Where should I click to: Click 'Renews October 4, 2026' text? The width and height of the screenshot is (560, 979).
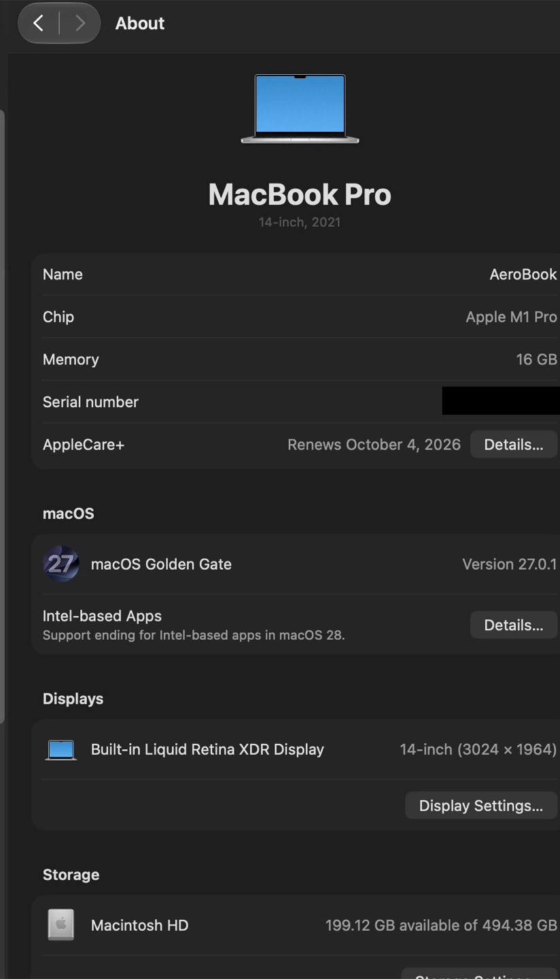click(374, 445)
